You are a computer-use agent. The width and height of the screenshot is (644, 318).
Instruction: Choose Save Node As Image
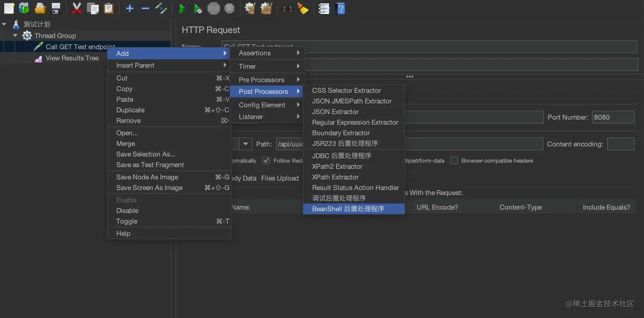tap(169, 177)
